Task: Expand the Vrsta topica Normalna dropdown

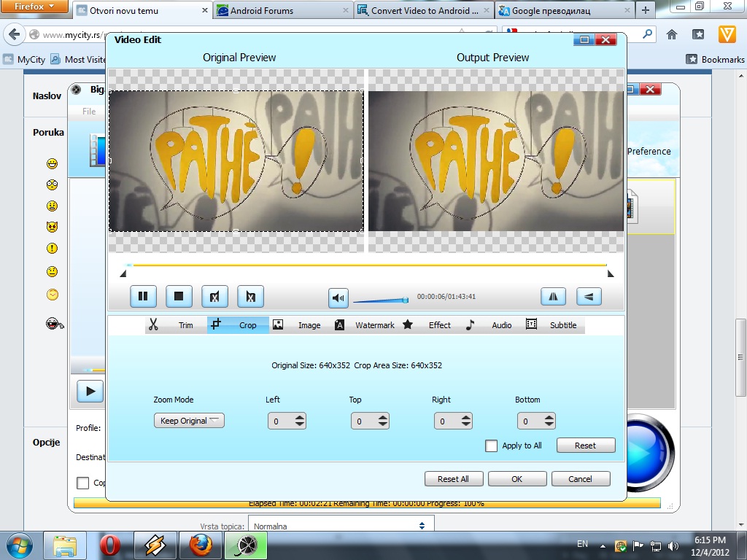Action: [x=341, y=526]
